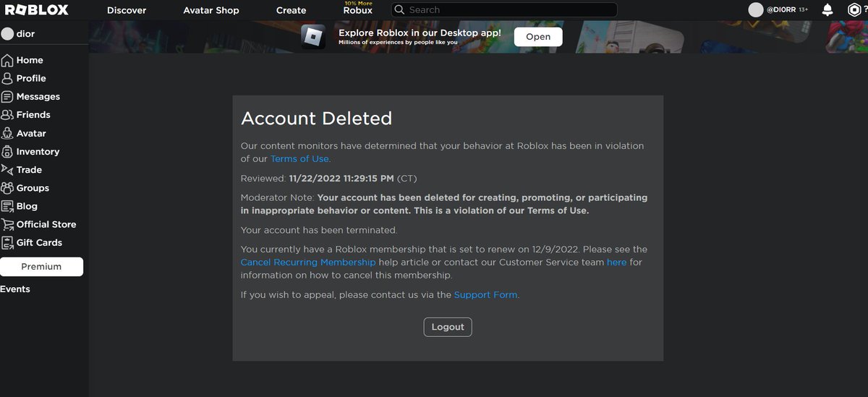
Task: Go to Home in the sidebar
Action: click(x=30, y=60)
